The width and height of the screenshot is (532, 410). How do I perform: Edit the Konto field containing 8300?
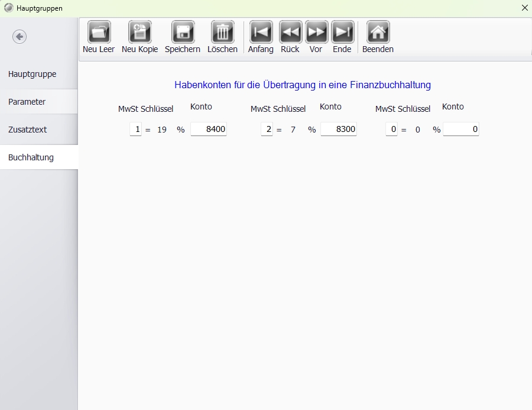339,129
